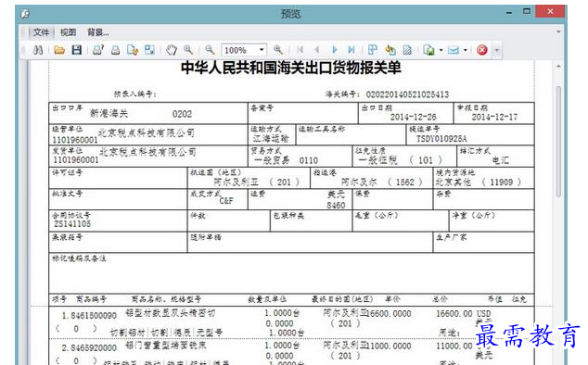Viewport: 588px width, 365px height.
Task: Click the quick print icon
Action: point(116,50)
